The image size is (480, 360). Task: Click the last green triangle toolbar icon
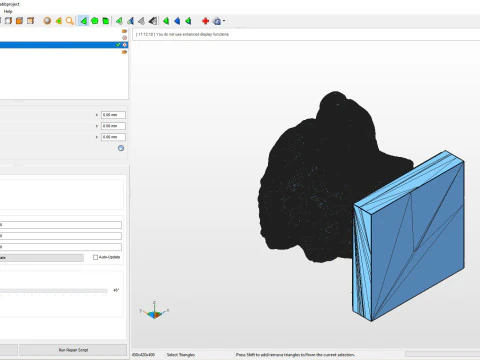coord(188,21)
